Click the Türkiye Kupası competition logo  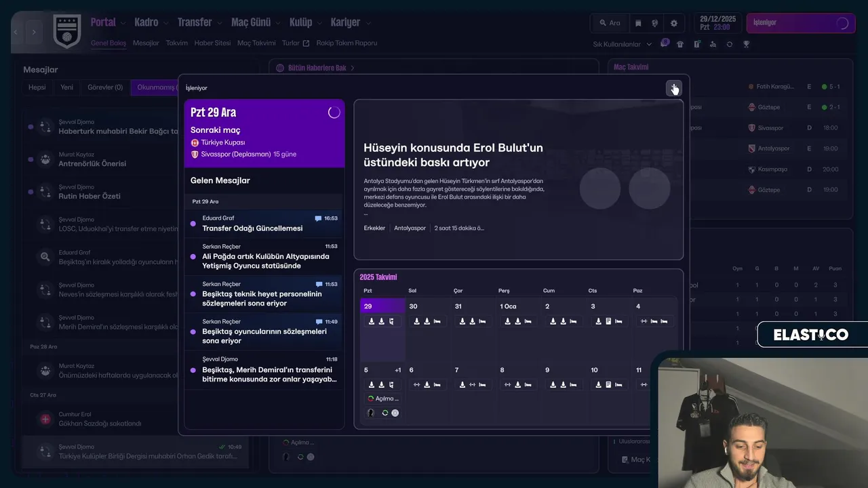pos(195,142)
